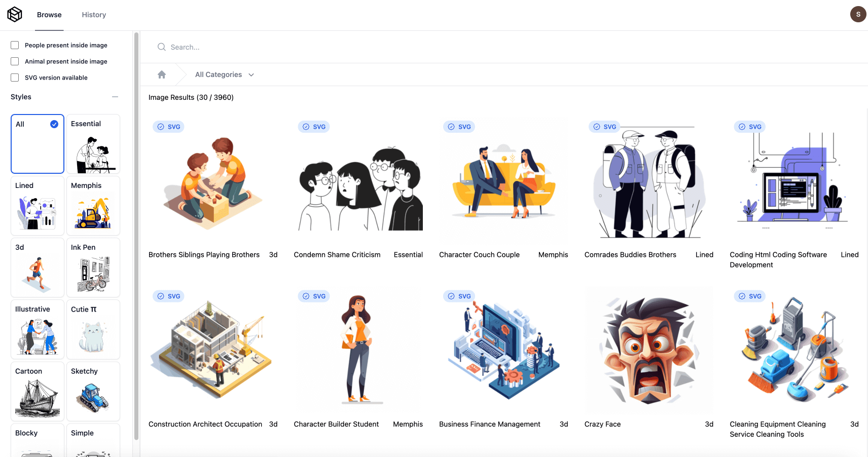
Task: Check the SVG version available option
Action: point(15,78)
